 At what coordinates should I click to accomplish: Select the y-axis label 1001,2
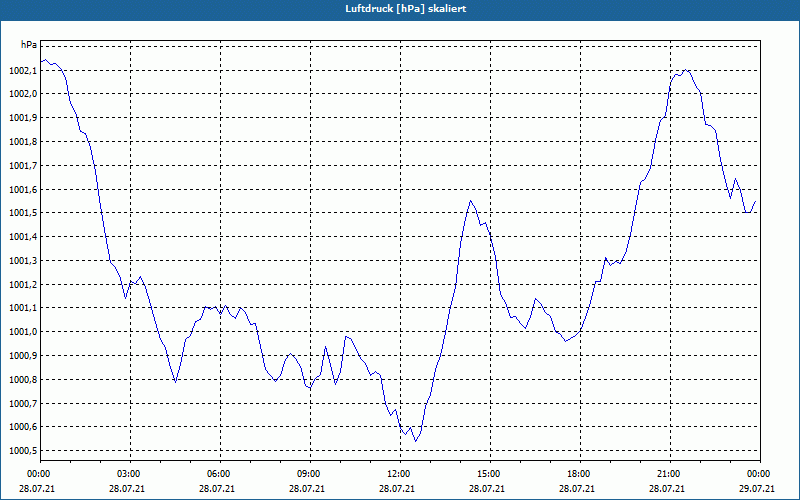[x=23, y=285]
